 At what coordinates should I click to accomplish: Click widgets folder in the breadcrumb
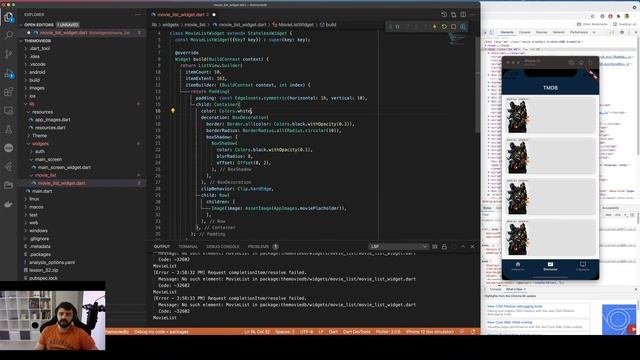171,24
